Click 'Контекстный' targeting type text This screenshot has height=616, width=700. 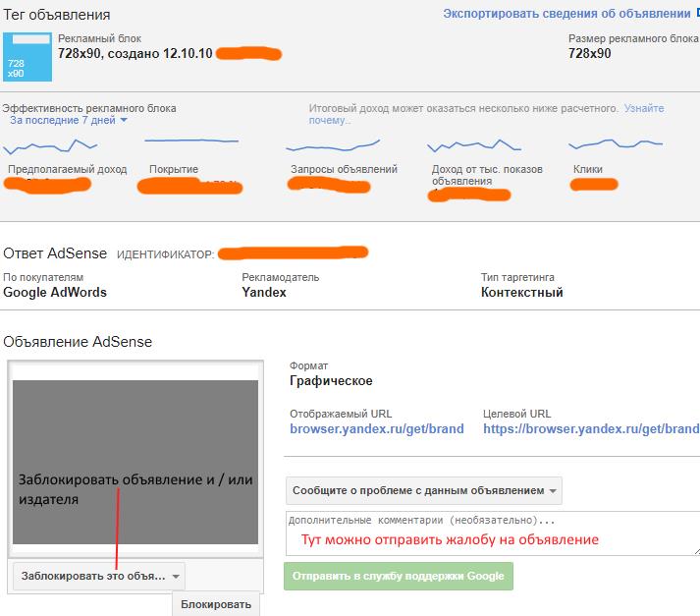[x=522, y=292]
